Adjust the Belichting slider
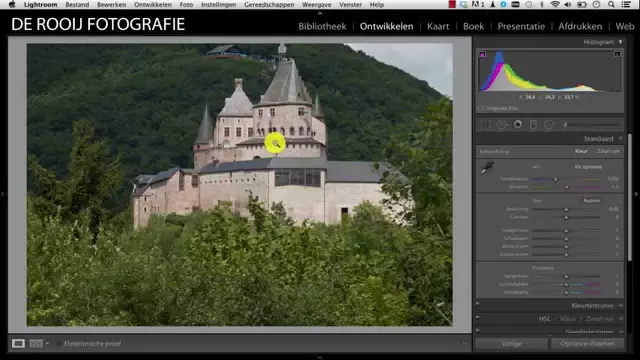The image size is (640, 360). [x=565, y=209]
